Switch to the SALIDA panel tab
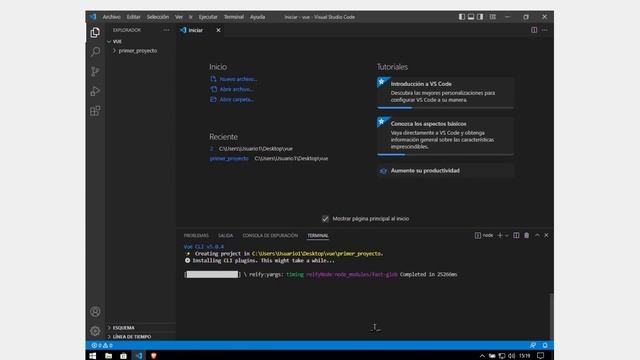The height and width of the screenshot is (360, 640). click(225, 236)
